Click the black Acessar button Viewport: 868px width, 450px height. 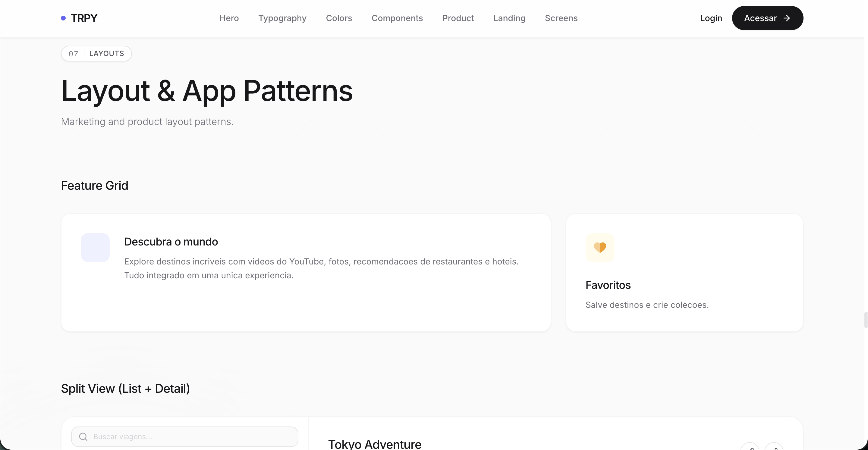pyautogui.click(x=768, y=18)
